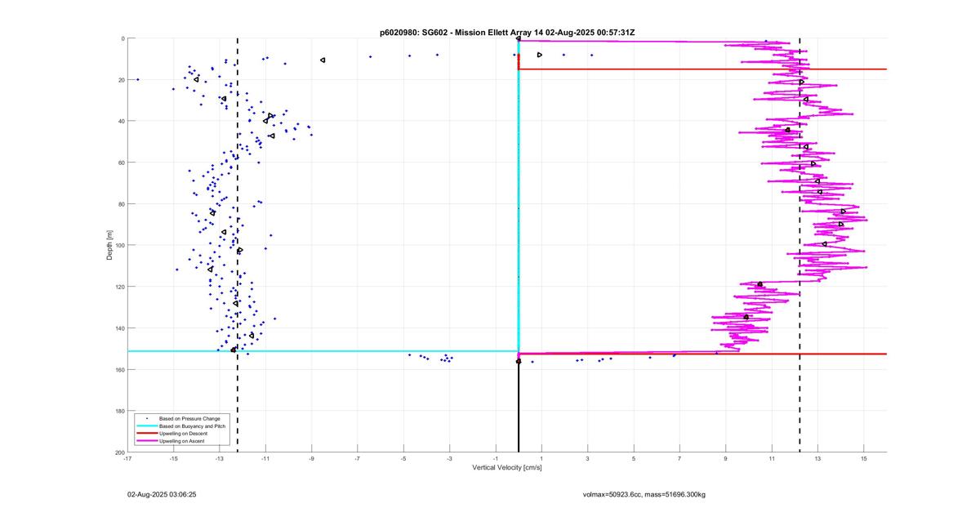Click the x-axis tick label -3
Image resolution: width=980 pixels, height=508 pixels.
449,459
